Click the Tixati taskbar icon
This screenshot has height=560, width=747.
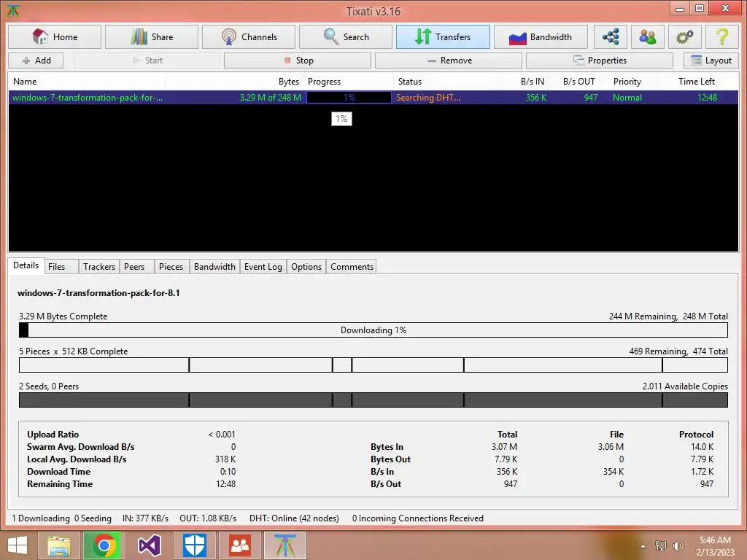coord(285,545)
